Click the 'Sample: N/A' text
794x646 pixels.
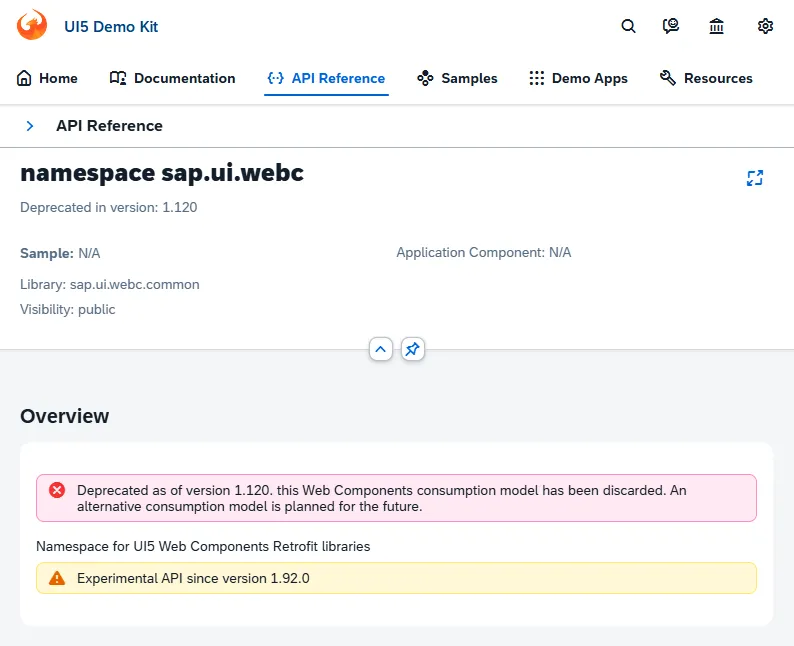pos(60,253)
